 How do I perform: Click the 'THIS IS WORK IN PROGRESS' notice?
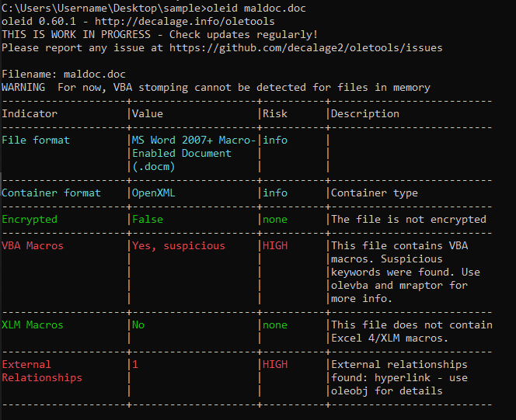(159, 35)
